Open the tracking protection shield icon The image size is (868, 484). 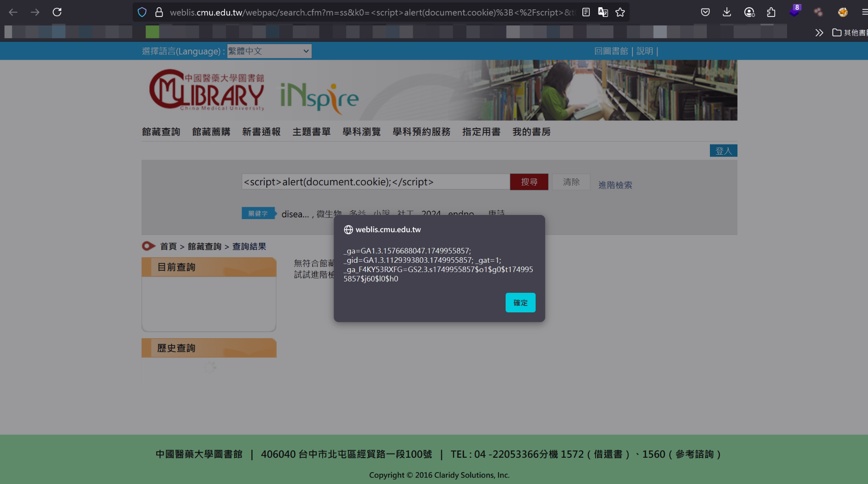[142, 12]
